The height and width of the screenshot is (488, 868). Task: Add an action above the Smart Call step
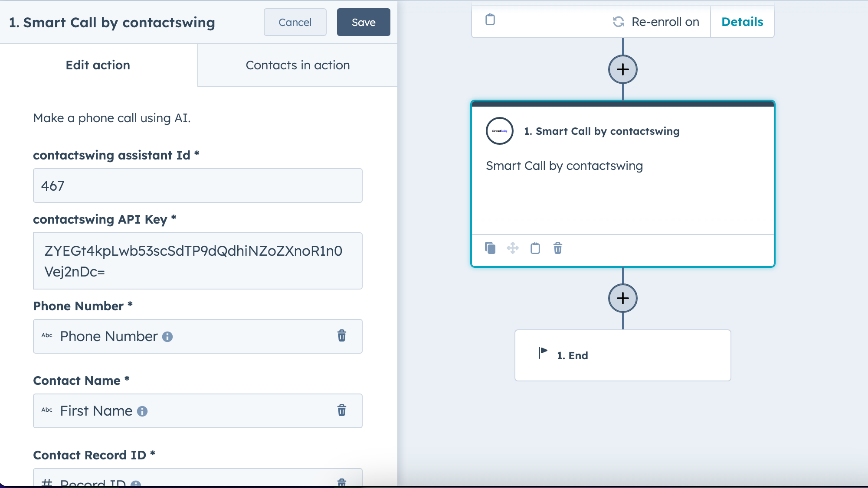point(623,69)
